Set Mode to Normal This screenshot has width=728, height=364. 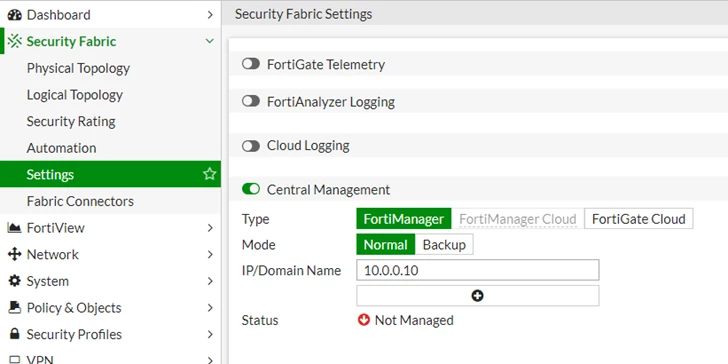(x=385, y=245)
